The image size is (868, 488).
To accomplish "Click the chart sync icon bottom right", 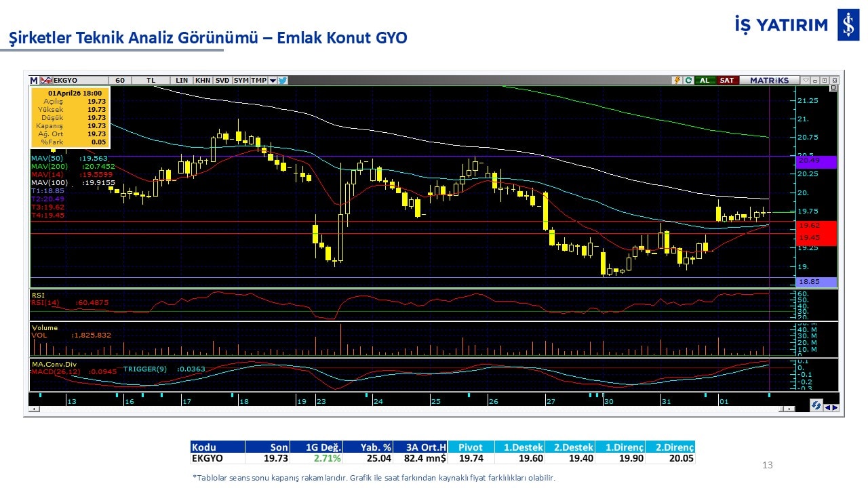I will [x=817, y=405].
